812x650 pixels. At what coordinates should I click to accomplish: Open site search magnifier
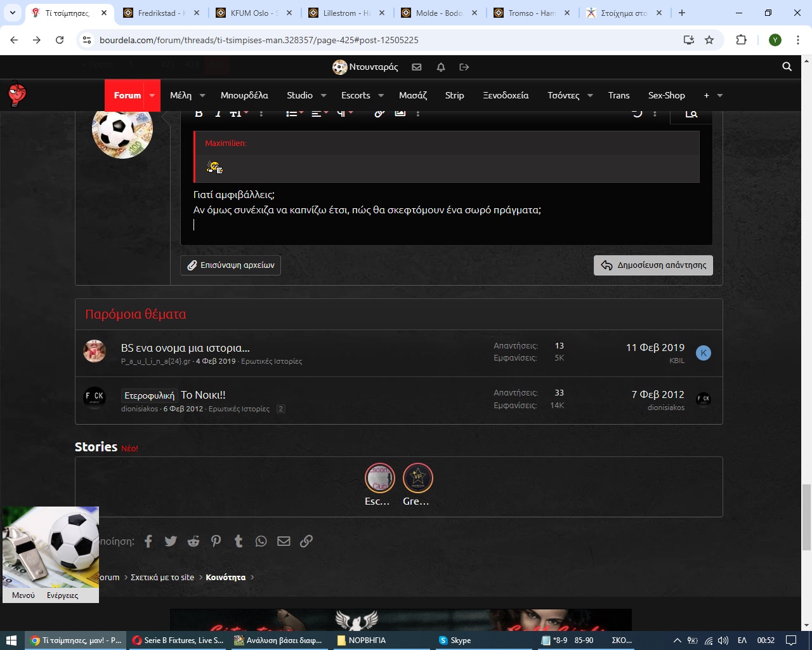coord(787,67)
